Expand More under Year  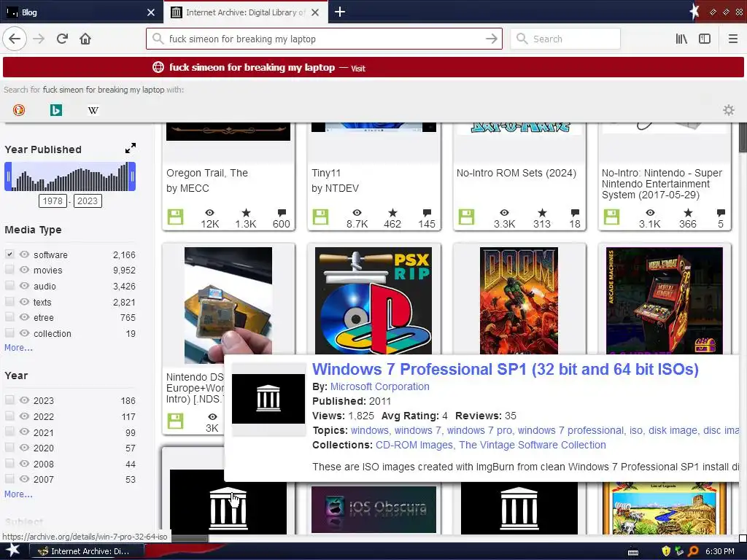coord(18,494)
